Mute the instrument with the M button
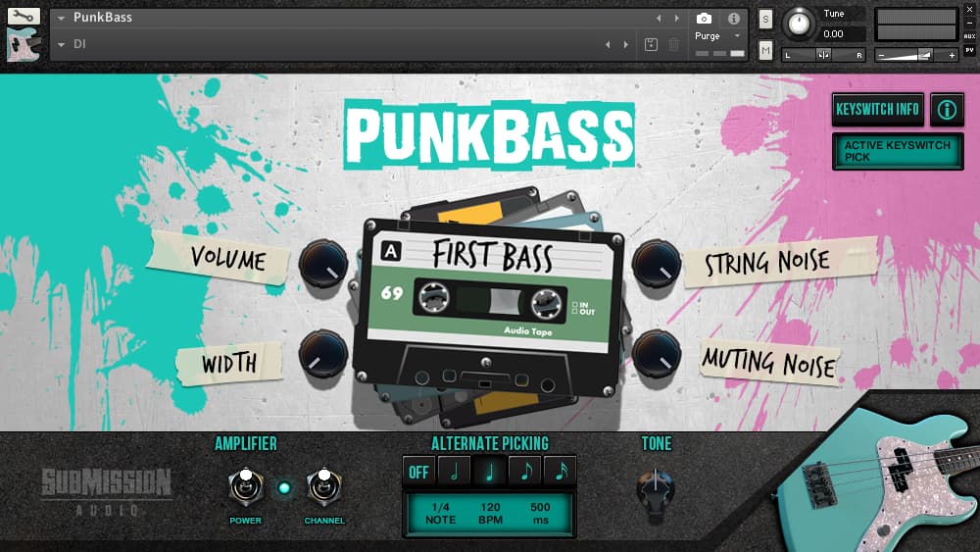 point(765,50)
